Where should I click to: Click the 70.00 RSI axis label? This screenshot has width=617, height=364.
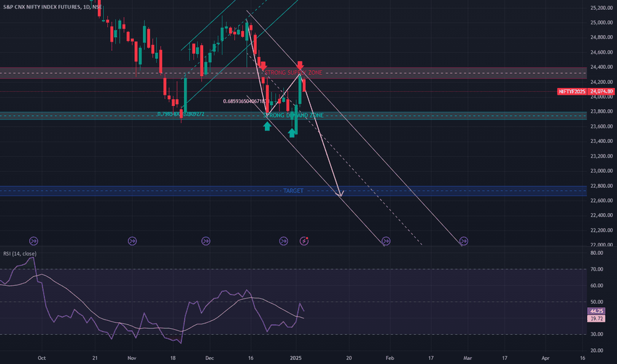[596, 269]
